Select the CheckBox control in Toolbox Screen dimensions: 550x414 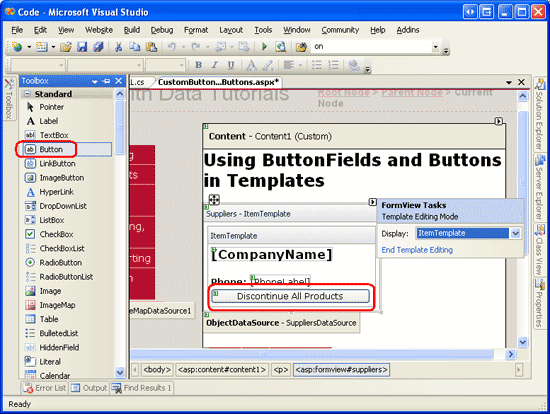pyautogui.click(x=56, y=234)
